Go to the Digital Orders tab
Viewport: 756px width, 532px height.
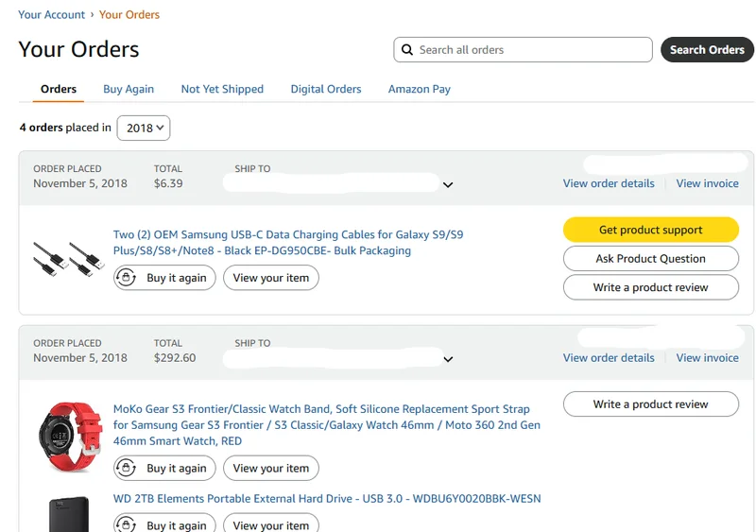click(x=326, y=89)
